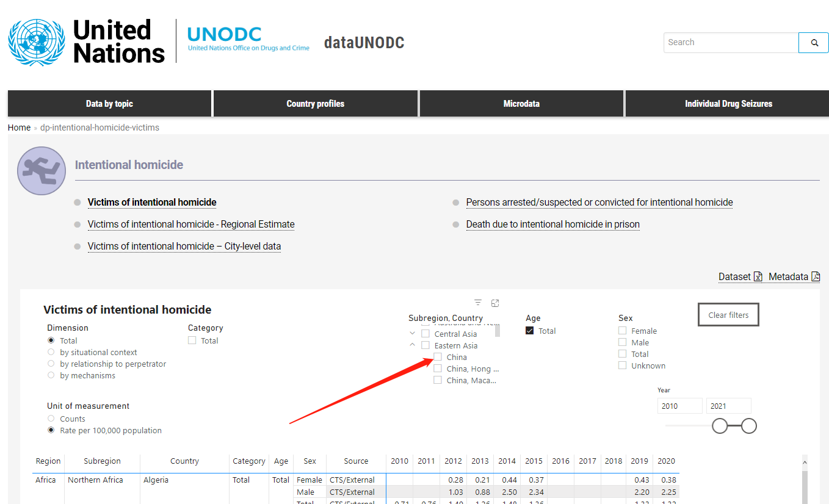Open the Data by topic menu
Image resolution: width=829 pixels, height=504 pixels.
109,104
